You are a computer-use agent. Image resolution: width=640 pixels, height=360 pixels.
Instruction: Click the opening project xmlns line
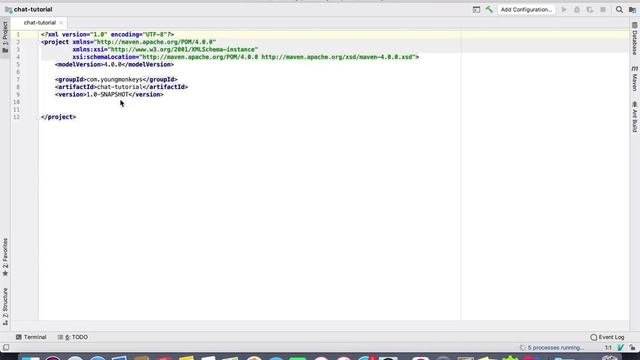[x=129, y=42]
